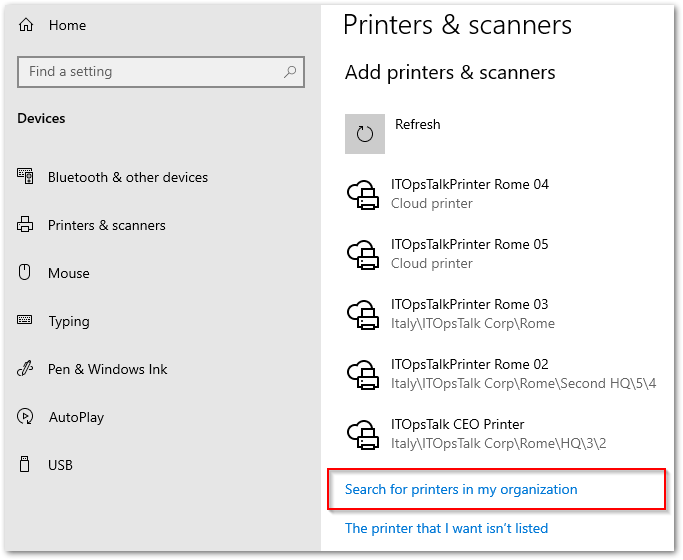
Task: Click the USB drive icon
Action: pos(25,464)
